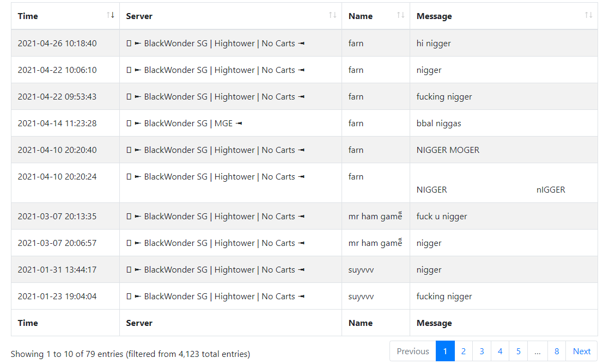Click the Server column sort arrows
603x364 pixels.
click(333, 15)
